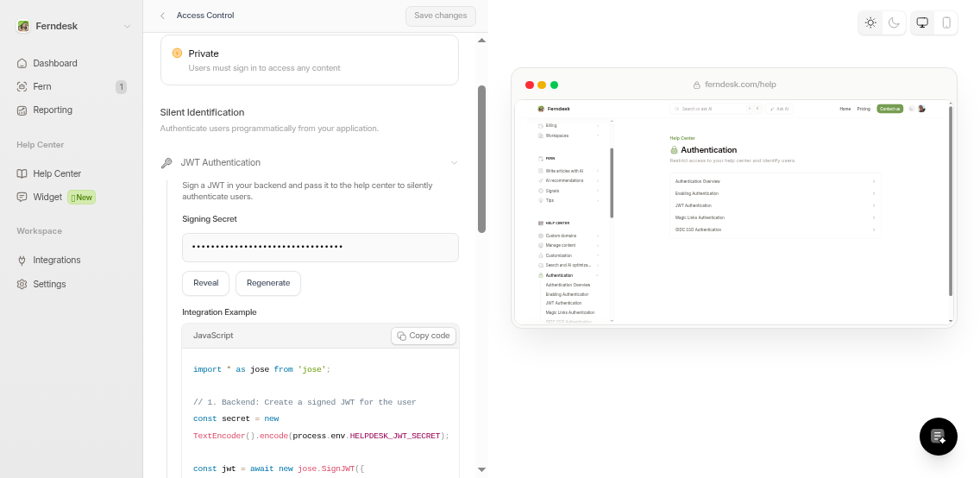Viewport: 980px width, 478px height.
Task: Click the Access Control panel scrollbar thumb
Action: point(482,160)
